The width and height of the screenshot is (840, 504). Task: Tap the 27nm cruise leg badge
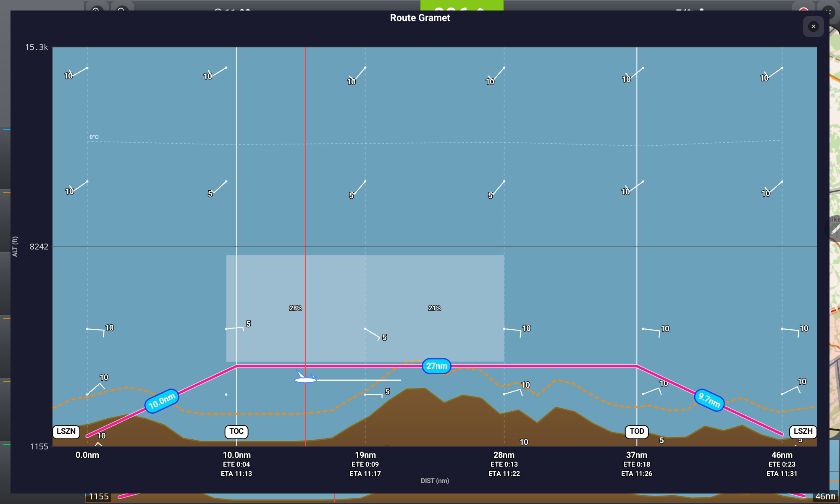point(437,366)
